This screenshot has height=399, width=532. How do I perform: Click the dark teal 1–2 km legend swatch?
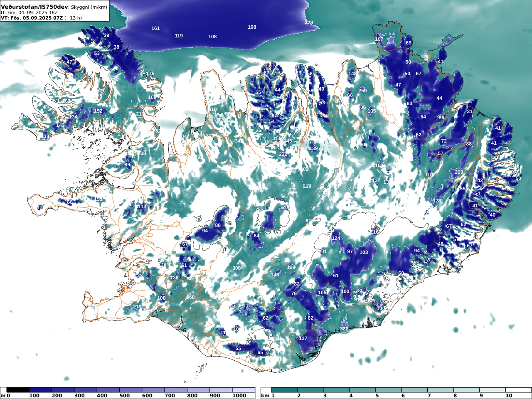(x=284, y=390)
